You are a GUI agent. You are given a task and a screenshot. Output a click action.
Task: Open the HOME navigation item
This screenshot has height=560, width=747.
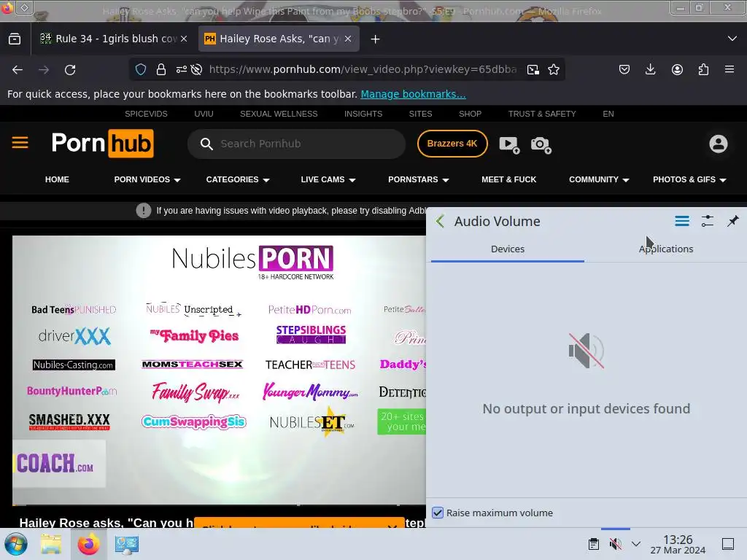click(57, 179)
